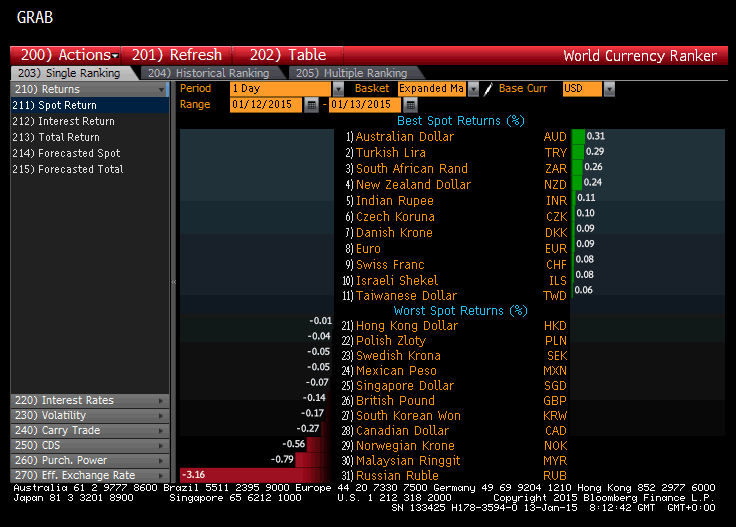
Task: Open 25) Singapore Dollar row
Action: [454, 386]
